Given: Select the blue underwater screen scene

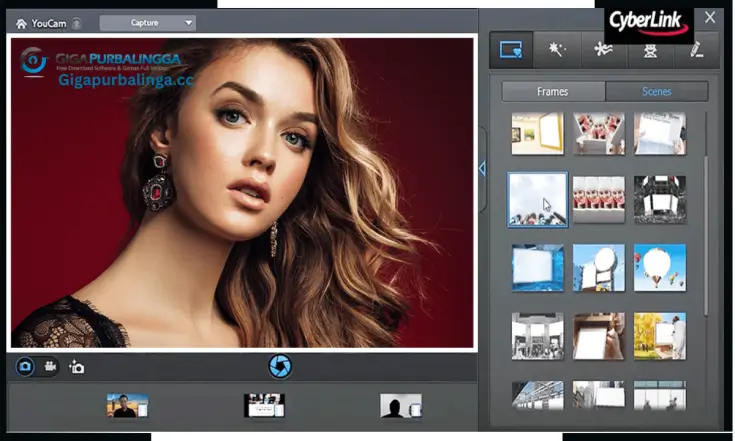Looking at the screenshot, I should (538, 268).
